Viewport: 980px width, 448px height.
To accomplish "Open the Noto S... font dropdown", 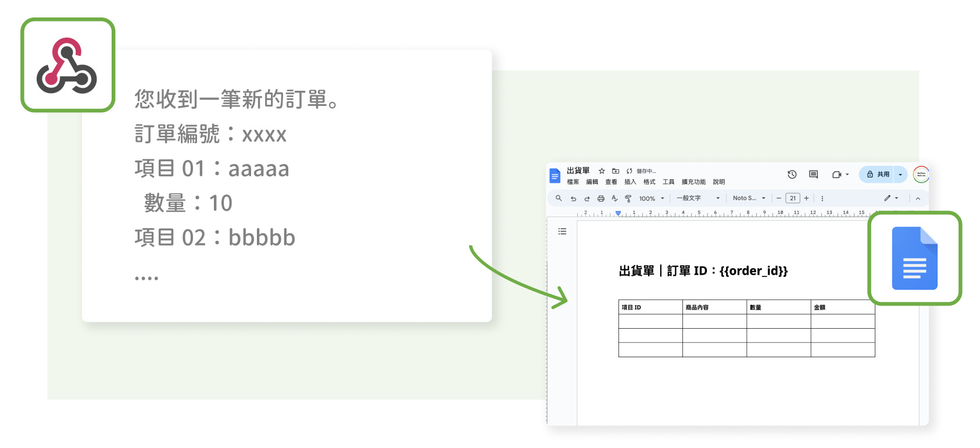I will [x=749, y=198].
